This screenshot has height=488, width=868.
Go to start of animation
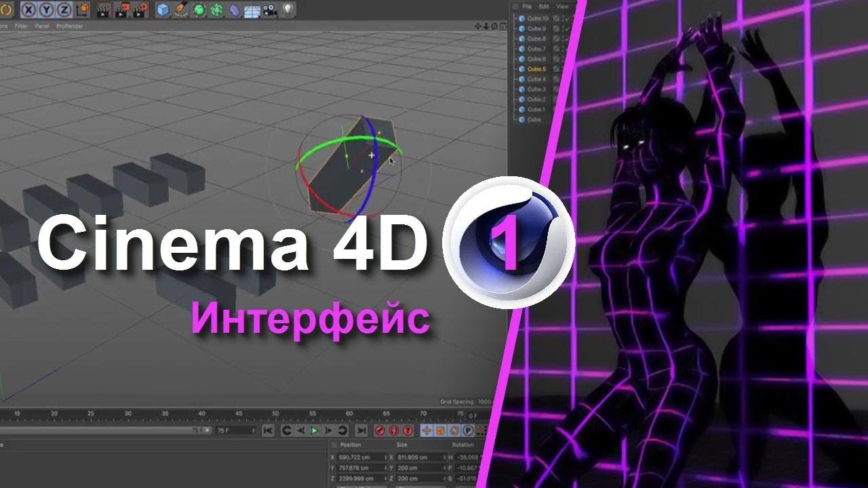tap(268, 430)
